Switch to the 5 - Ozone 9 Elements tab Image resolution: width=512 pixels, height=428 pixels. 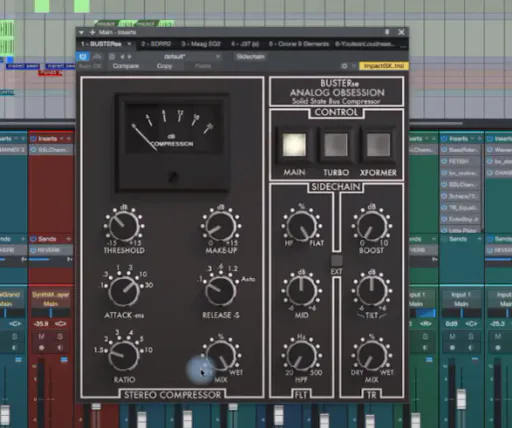coord(299,44)
